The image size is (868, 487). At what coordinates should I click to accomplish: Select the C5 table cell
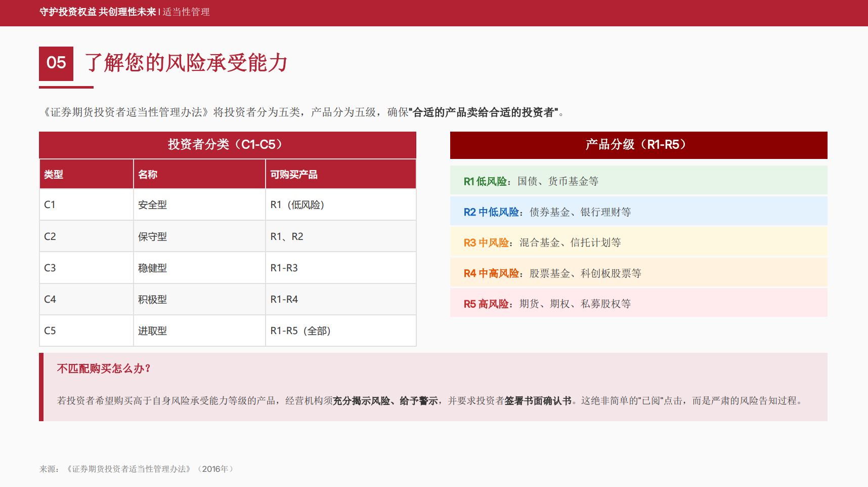coord(86,331)
